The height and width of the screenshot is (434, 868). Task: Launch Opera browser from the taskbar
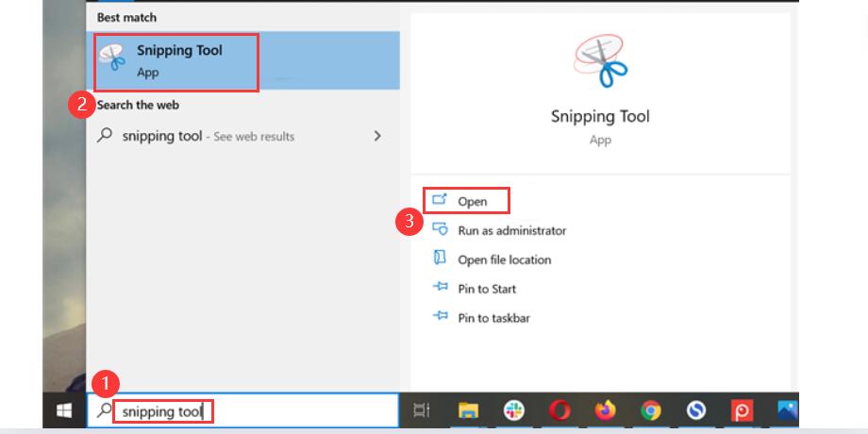[559, 410]
